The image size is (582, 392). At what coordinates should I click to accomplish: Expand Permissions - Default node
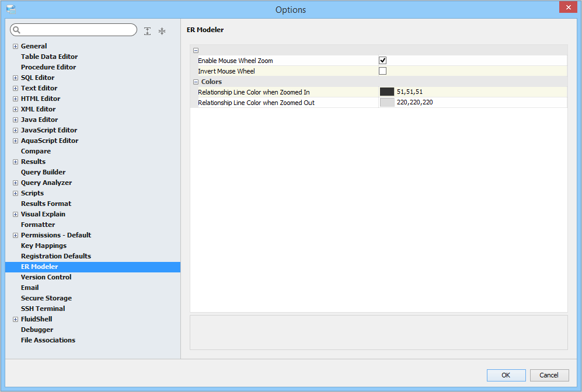point(15,236)
